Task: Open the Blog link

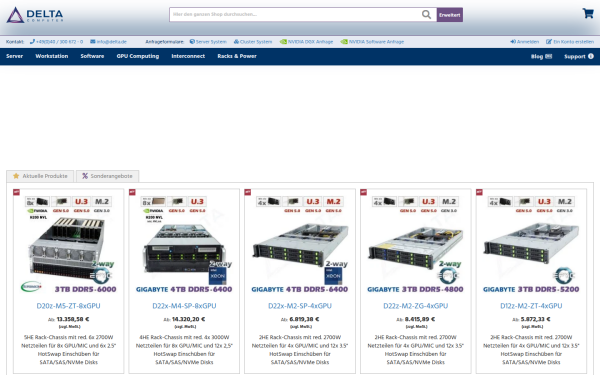Action: (541, 57)
